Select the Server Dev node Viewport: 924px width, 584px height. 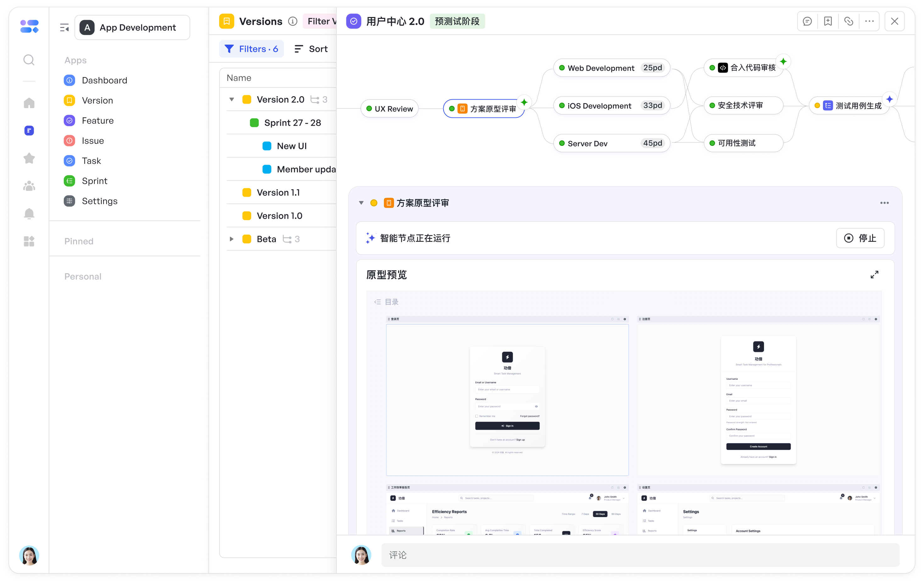tap(612, 143)
